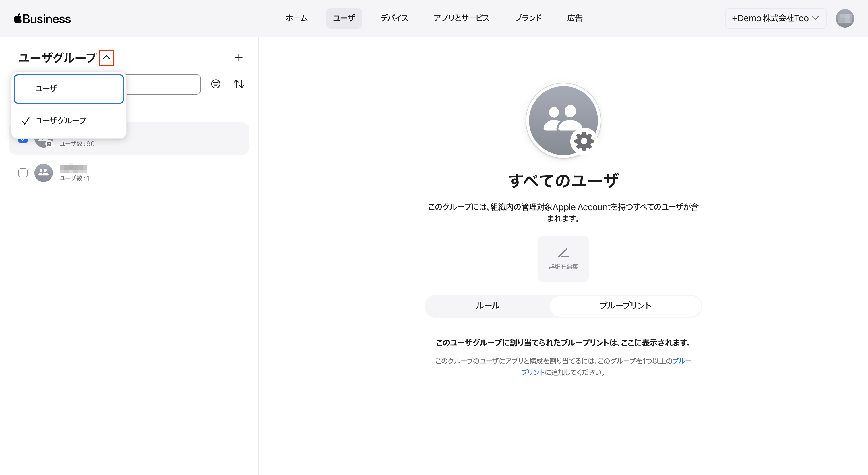The width and height of the screenshot is (868, 475).
Task: Click the ユーザグループ panel title
Action: coord(58,58)
